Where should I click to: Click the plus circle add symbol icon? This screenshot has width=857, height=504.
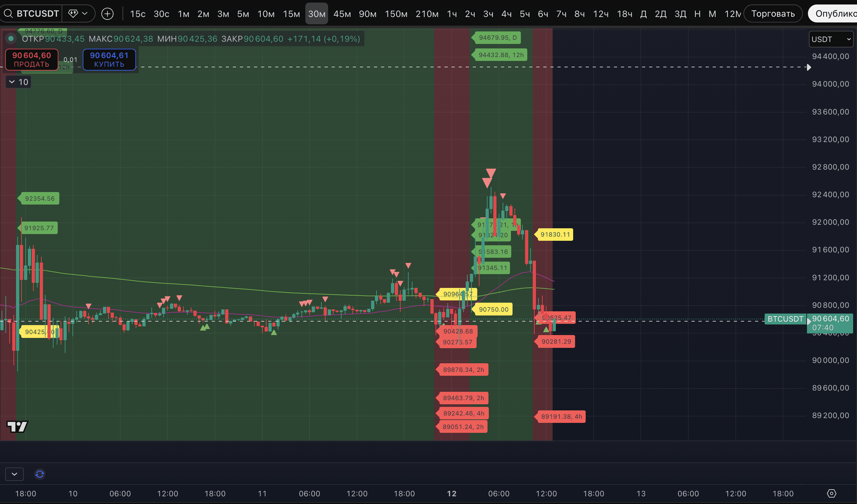click(x=107, y=13)
